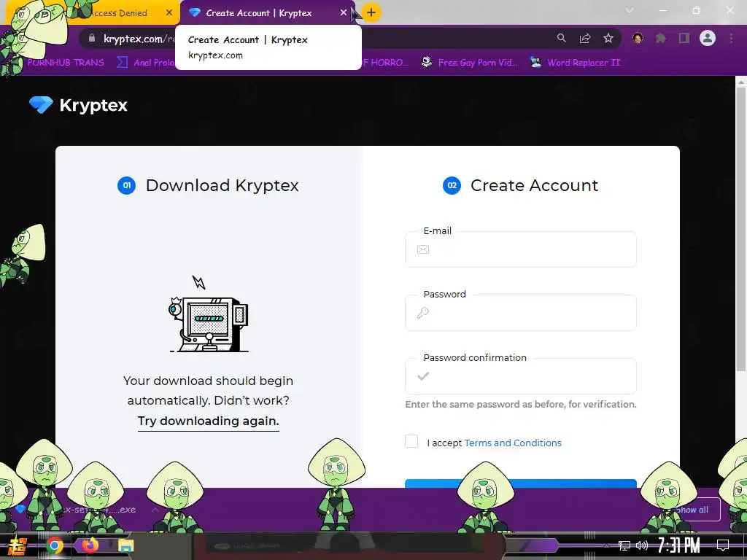Close the Access Denied tab
Image resolution: width=747 pixels, height=560 pixels.
click(x=169, y=13)
